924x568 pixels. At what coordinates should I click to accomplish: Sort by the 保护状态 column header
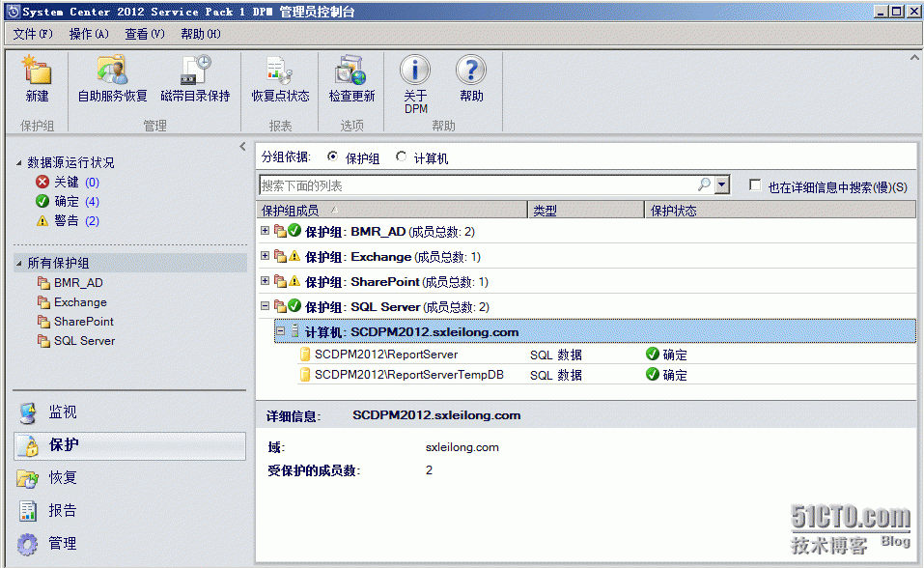(x=780, y=210)
